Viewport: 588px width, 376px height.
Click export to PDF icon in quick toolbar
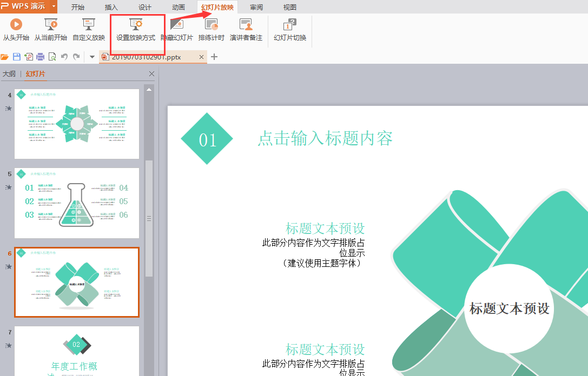29,57
